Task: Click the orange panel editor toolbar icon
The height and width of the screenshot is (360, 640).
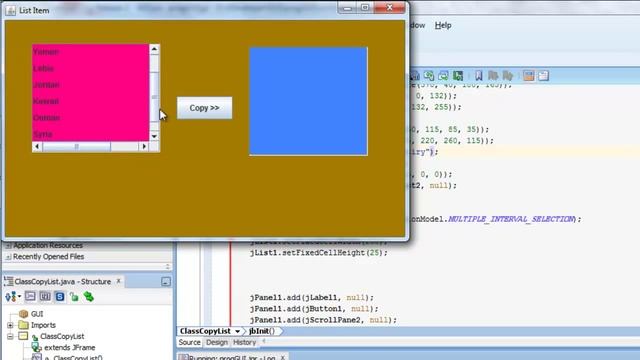Action: (529, 76)
